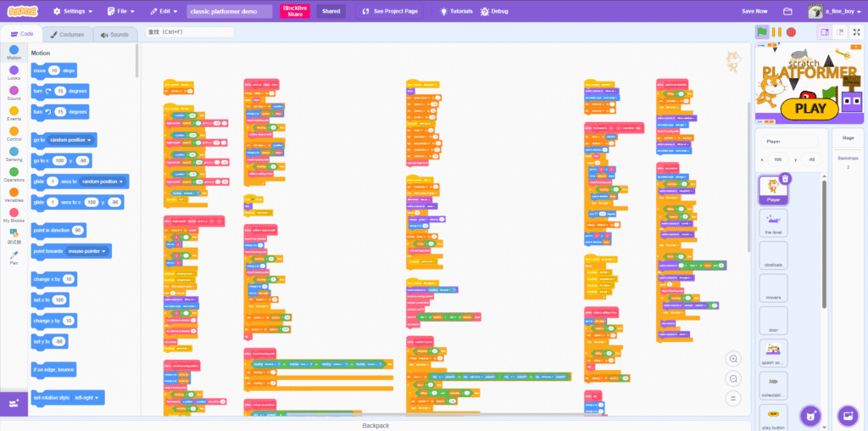Image resolution: width=868 pixels, height=431 pixels.
Task: Open the Choose a Backdrop button
Action: pos(846,416)
